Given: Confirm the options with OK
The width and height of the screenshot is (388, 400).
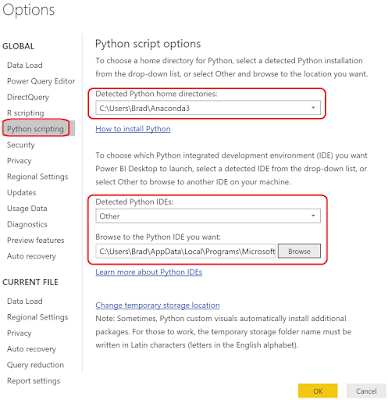Looking at the screenshot, I should [318, 391].
